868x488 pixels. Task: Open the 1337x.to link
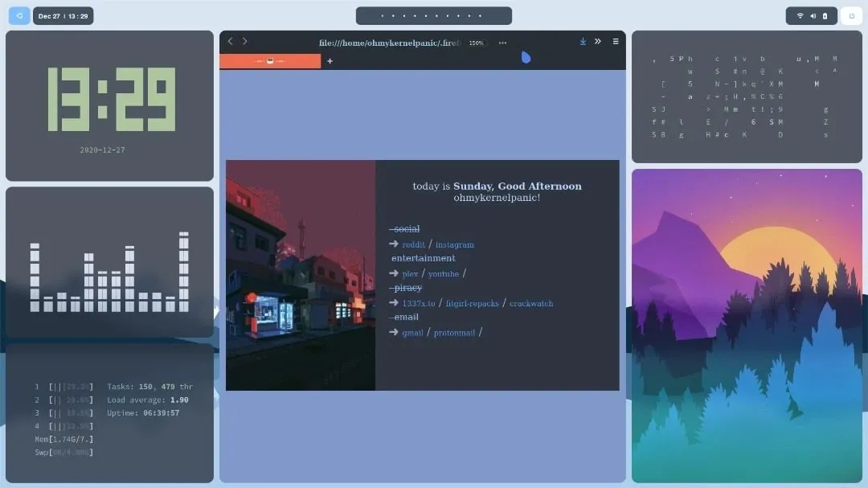click(x=419, y=304)
